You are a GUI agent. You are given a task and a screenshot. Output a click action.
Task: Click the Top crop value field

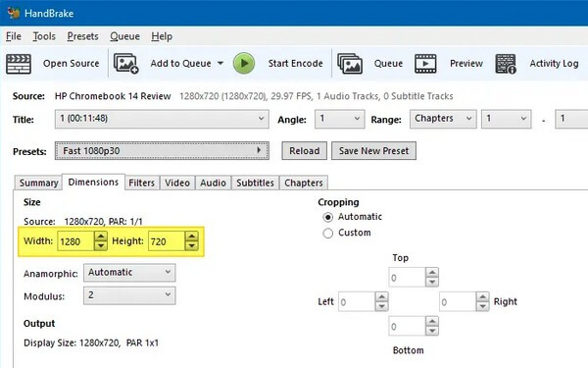(x=407, y=277)
